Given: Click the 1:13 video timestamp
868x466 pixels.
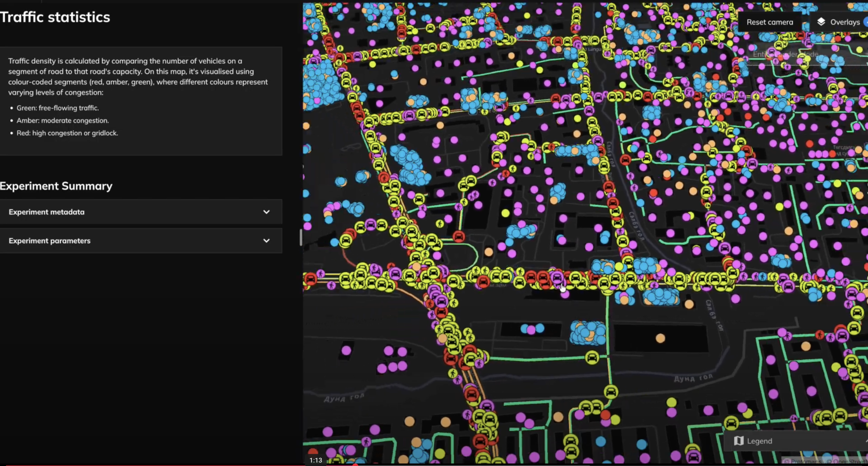Looking at the screenshot, I should [x=316, y=460].
